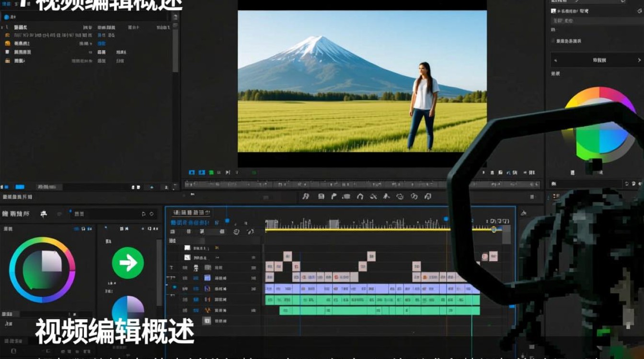Click the small green icon under the preview monitor
This screenshot has height=359, width=644.
(211, 172)
